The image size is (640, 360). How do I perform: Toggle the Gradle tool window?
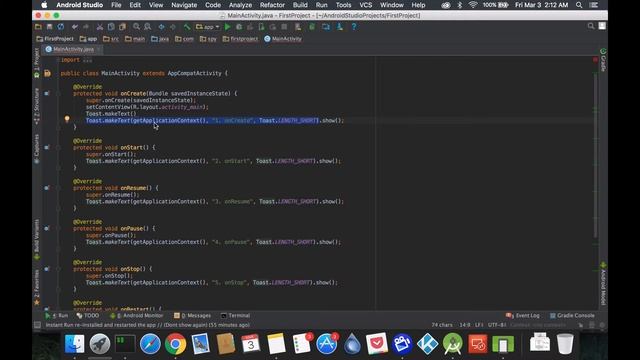tap(603, 60)
